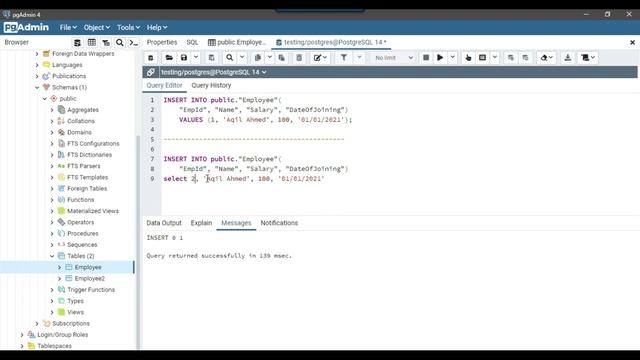Open the Edit pencil dropdown
Viewport: 640px width, 360px height.
click(x=320, y=58)
